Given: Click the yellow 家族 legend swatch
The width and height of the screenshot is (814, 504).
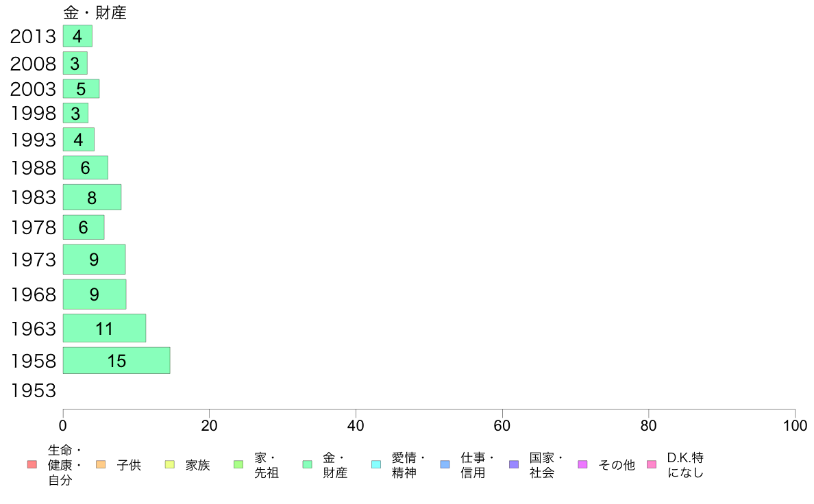Looking at the screenshot, I should tap(170, 465).
